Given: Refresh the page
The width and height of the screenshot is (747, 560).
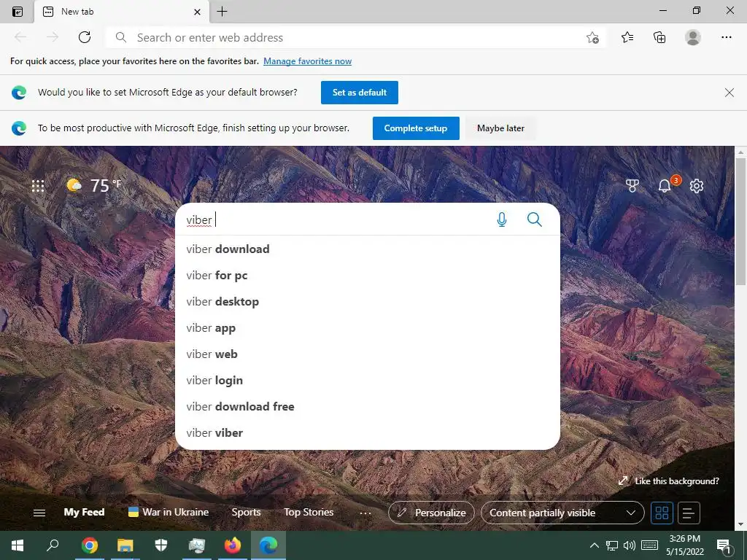Looking at the screenshot, I should (x=85, y=37).
